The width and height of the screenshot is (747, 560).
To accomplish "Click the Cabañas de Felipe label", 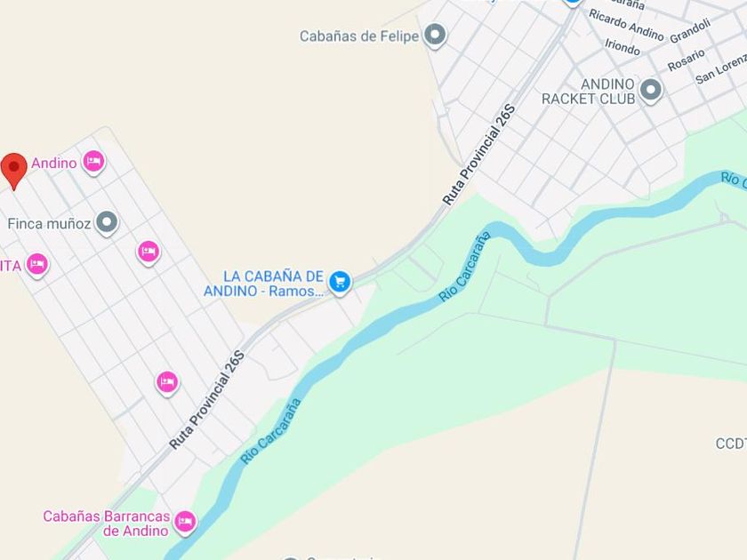I will pos(359,36).
